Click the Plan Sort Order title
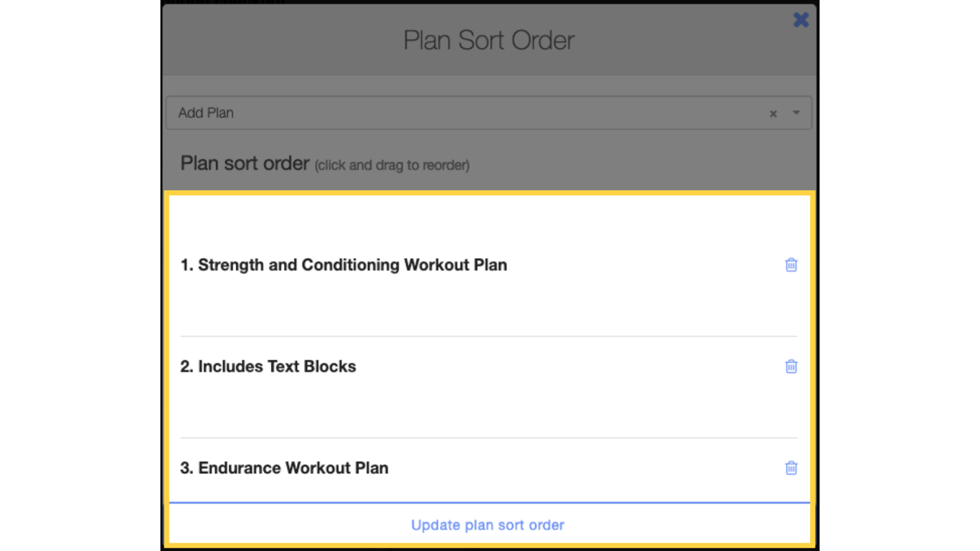Image resolution: width=980 pixels, height=551 pixels. (489, 40)
